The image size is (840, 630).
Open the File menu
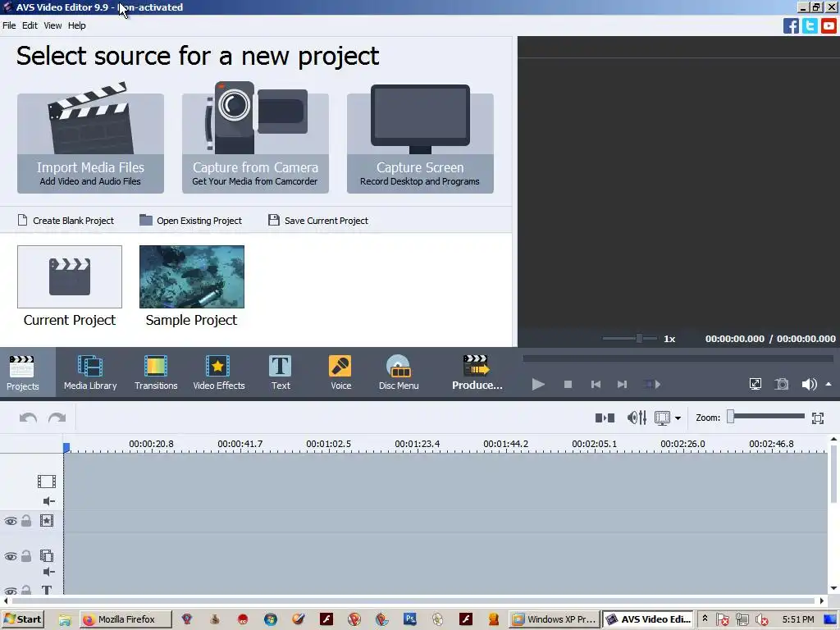(9, 25)
